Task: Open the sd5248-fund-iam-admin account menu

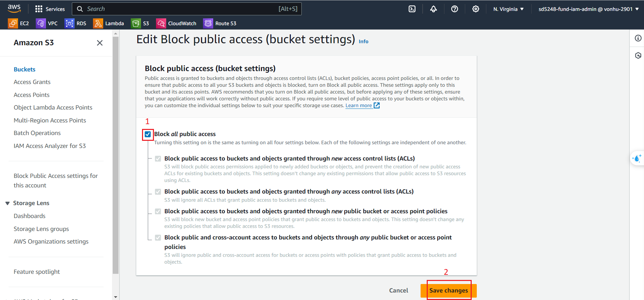Action: point(588,9)
